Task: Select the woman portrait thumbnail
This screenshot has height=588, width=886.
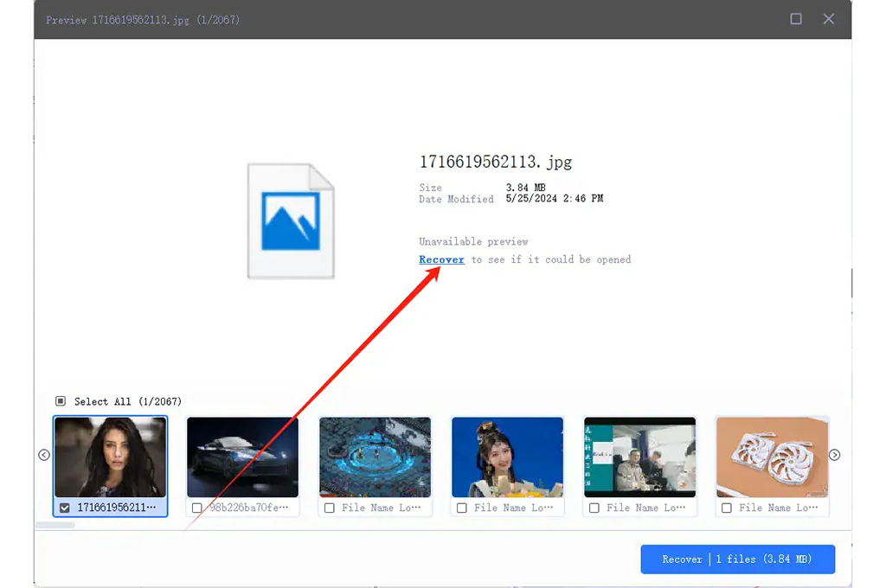Action: [110, 457]
